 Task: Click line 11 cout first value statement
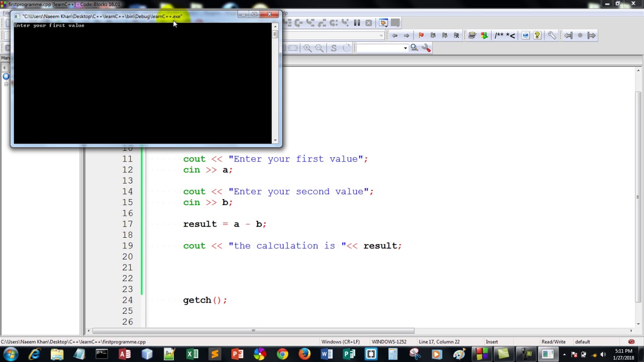coord(276,159)
